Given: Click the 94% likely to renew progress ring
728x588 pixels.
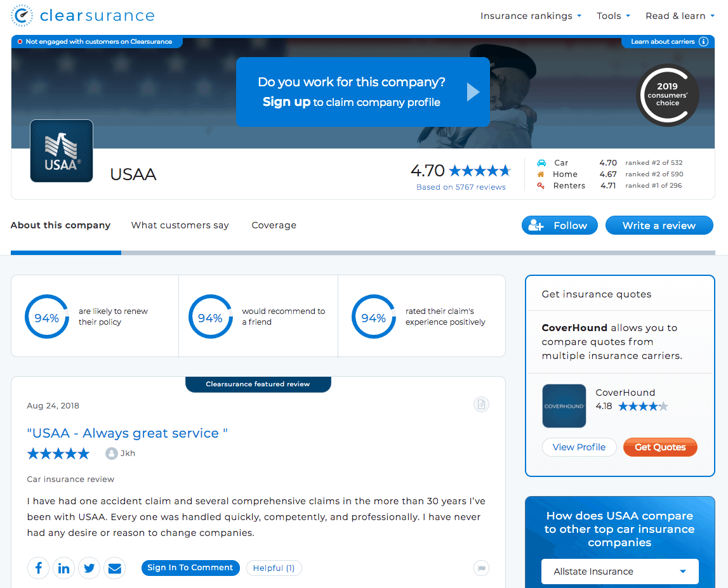Looking at the screenshot, I should coord(47,316).
